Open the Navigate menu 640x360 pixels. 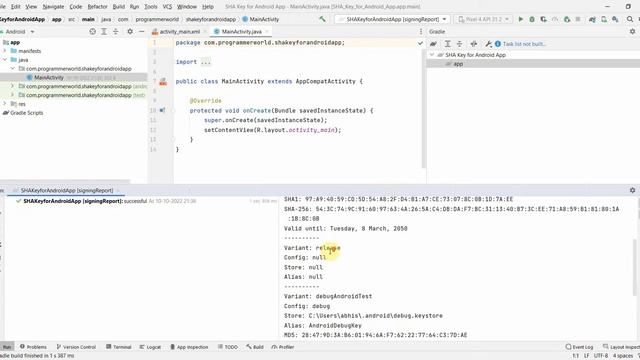point(53,7)
